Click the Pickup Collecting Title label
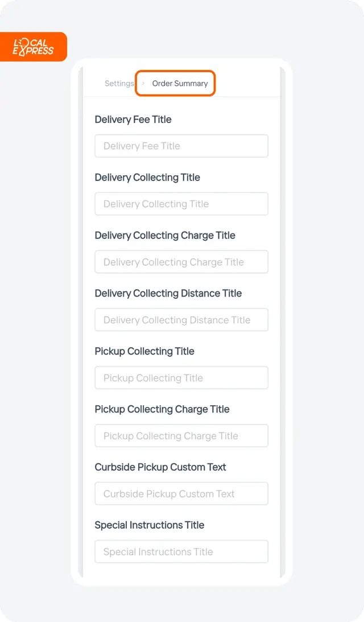The height and width of the screenshot is (622, 364). pyautogui.click(x=144, y=351)
